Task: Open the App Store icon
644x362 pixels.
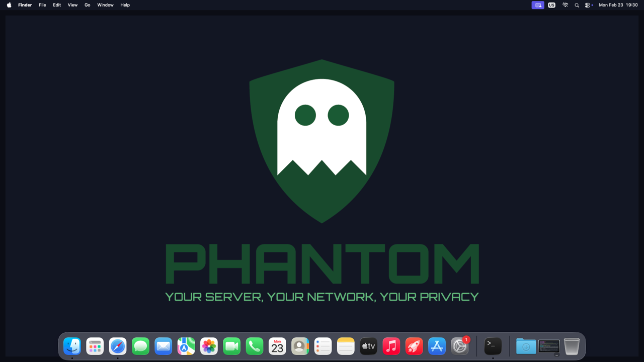Action: pos(437,346)
